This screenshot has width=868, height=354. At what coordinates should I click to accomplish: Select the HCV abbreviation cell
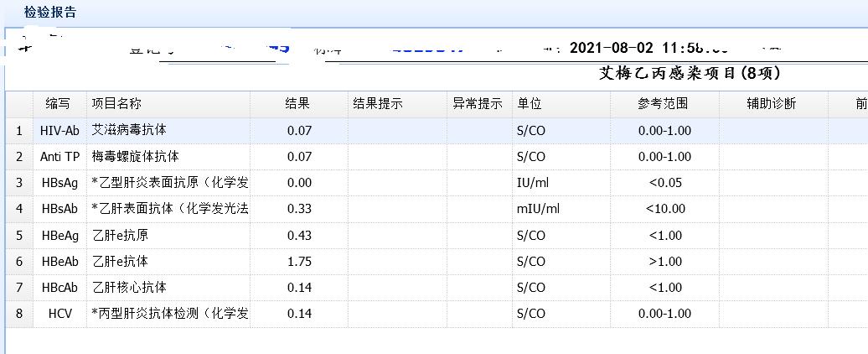(x=59, y=314)
